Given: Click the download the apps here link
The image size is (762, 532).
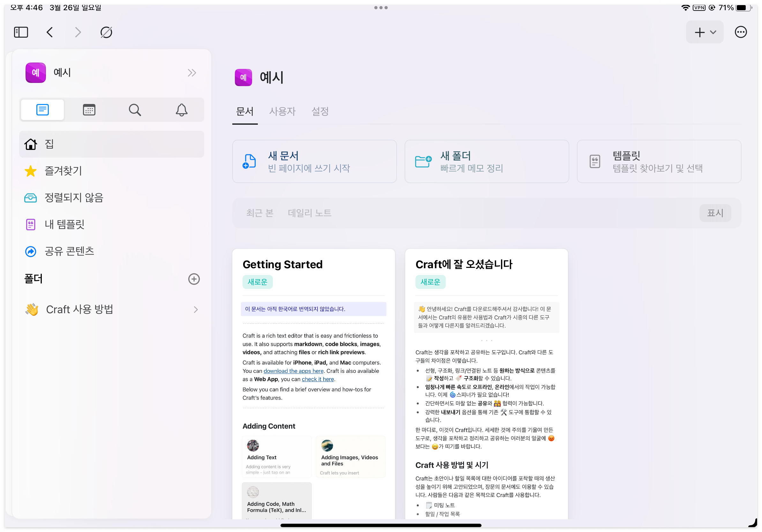Looking at the screenshot, I should click(293, 371).
